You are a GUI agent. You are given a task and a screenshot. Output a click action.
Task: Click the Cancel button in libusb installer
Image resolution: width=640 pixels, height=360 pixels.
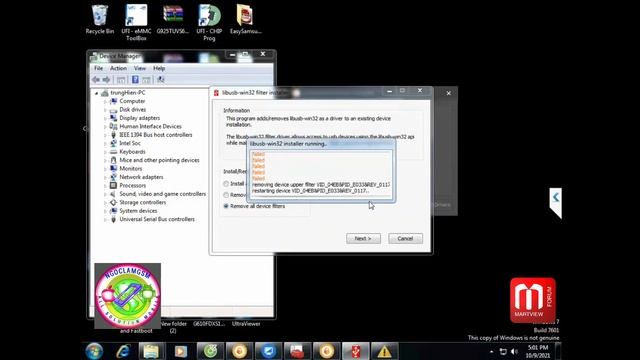coord(405,238)
